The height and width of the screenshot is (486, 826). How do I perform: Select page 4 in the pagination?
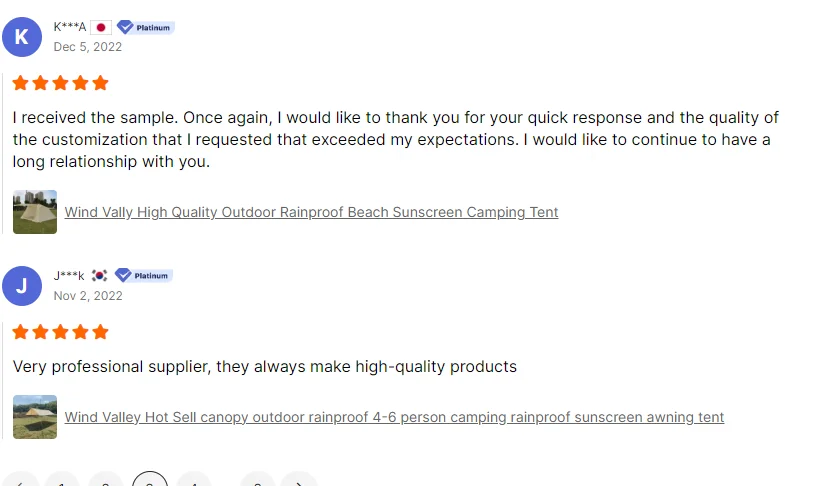(x=194, y=480)
